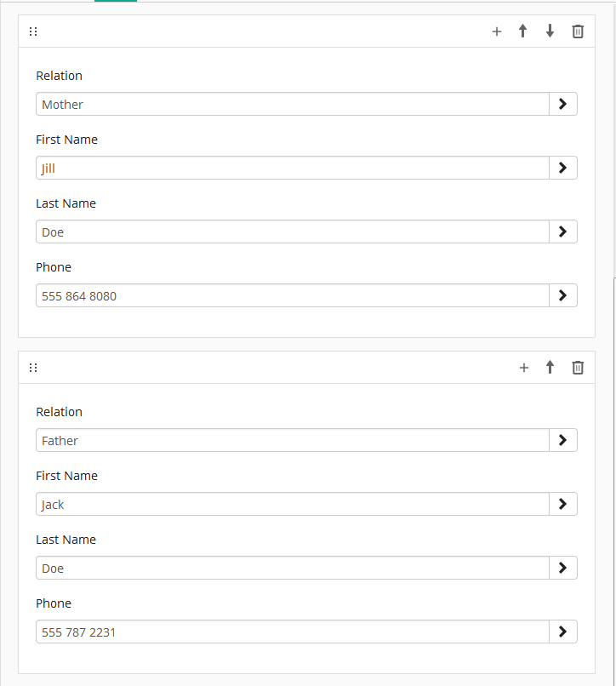Image resolution: width=616 pixels, height=686 pixels.
Task: Move the Mother entry up
Action: point(522,31)
